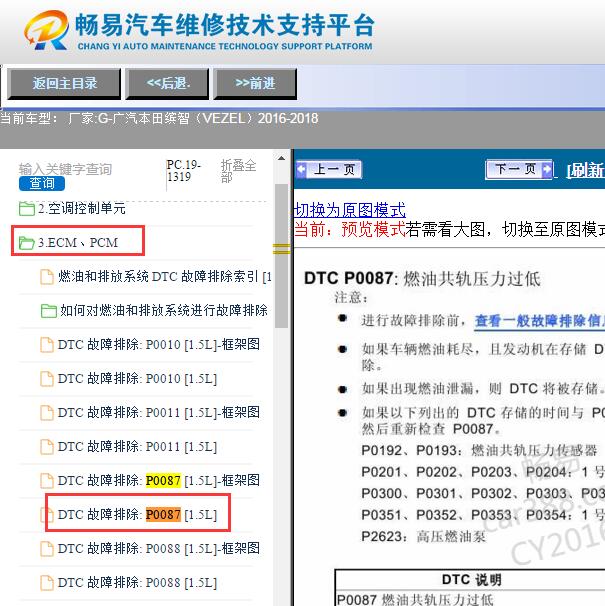Click document icon of P0011 [1.5L]
The height and width of the screenshot is (606, 605).
47,447
